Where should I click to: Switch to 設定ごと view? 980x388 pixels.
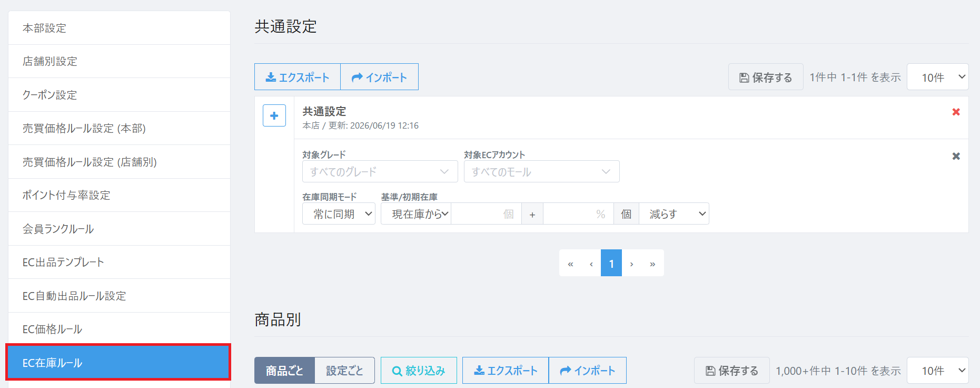[345, 371]
